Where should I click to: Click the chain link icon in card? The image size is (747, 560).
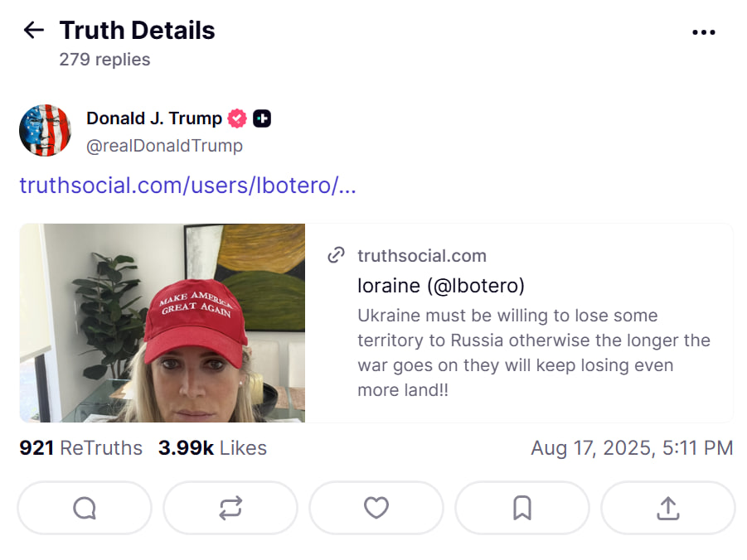tap(336, 255)
